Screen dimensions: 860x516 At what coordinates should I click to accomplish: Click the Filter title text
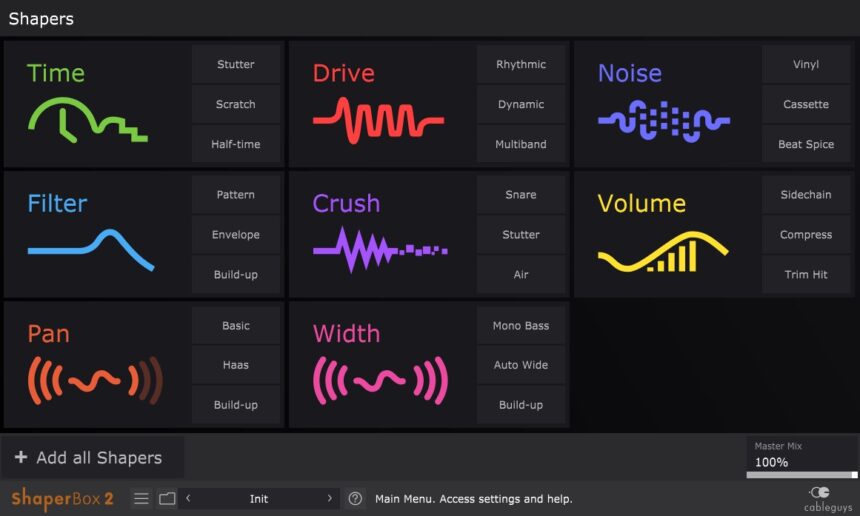(x=57, y=203)
